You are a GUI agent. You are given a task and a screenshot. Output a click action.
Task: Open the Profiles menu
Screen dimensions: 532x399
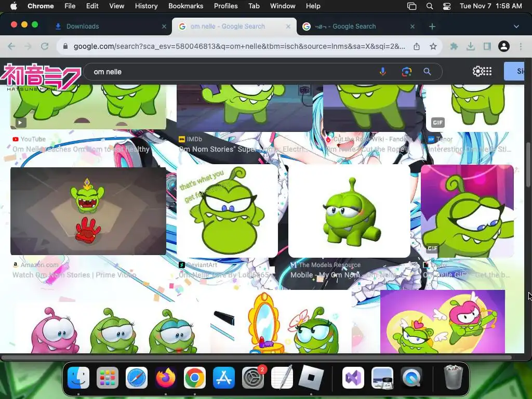click(225, 6)
